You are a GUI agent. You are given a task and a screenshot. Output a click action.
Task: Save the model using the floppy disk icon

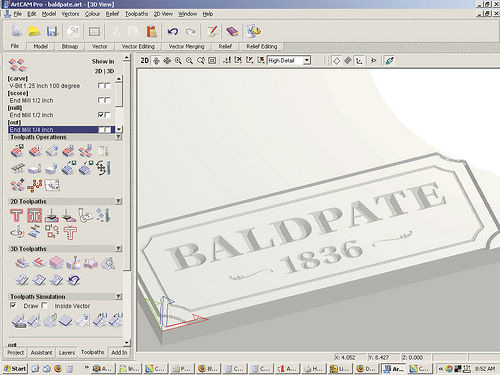tap(52, 32)
